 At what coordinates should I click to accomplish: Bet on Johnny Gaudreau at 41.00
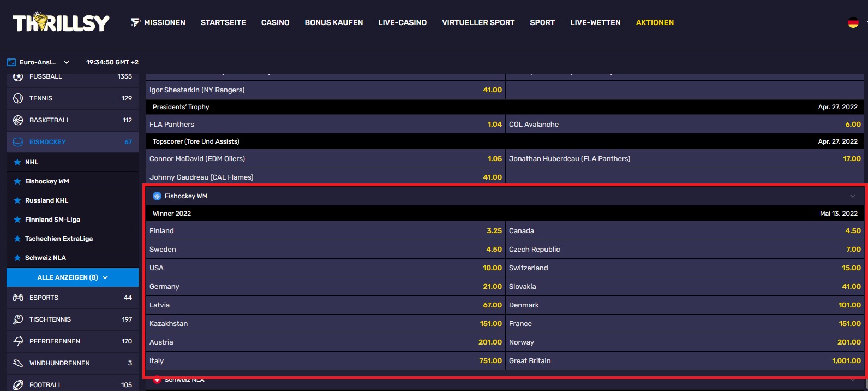(326, 177)
